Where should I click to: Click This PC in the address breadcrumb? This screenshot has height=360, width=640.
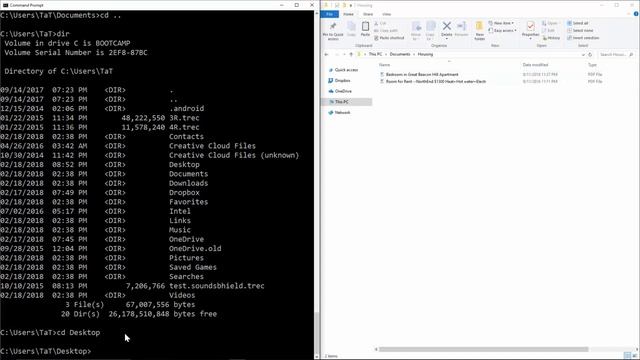pyautogui.click(x=375, y=54)
